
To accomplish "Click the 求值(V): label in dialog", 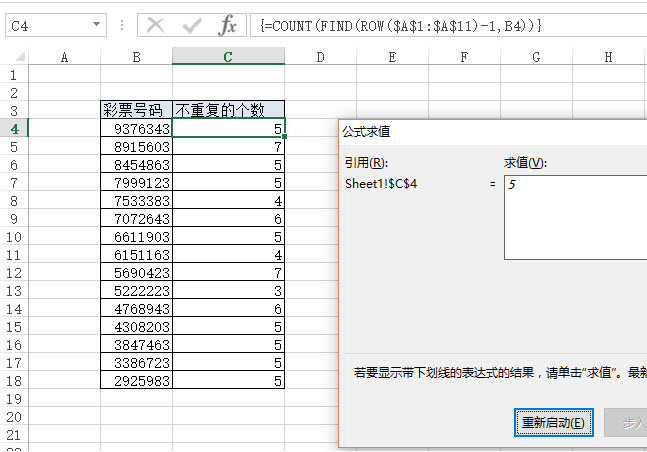I will pyautogui.click(x=525, y=163).
